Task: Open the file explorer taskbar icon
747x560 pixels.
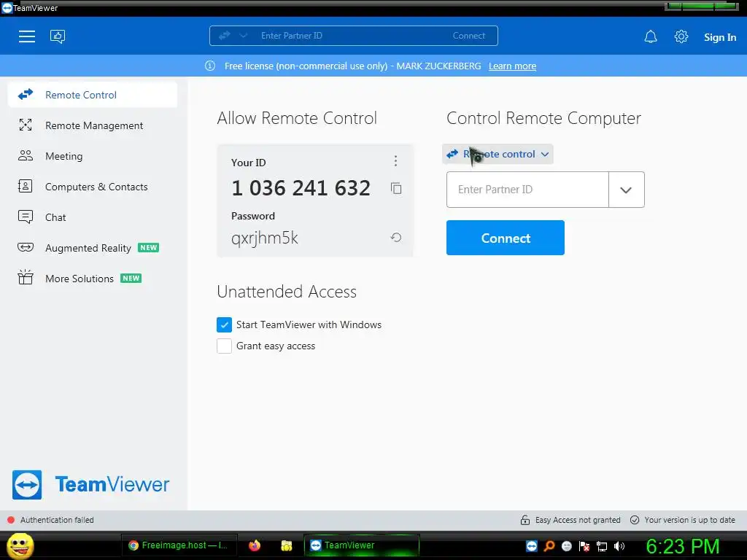Action: pos(286,545)
